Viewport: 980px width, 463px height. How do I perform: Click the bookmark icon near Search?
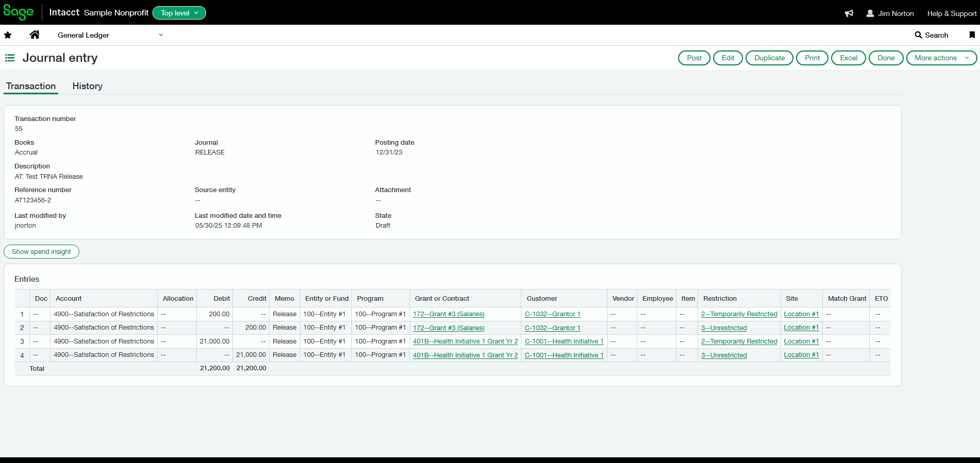tap(972, 35)
